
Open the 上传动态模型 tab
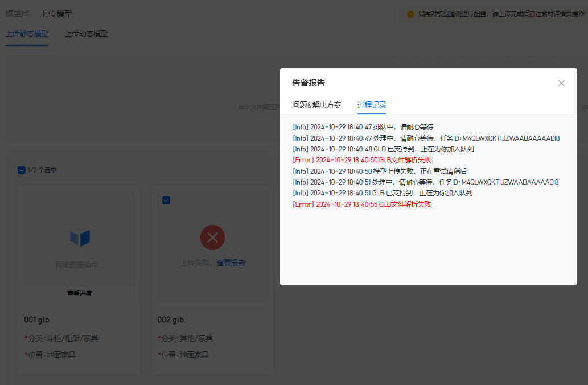click(x=86, y=34)
